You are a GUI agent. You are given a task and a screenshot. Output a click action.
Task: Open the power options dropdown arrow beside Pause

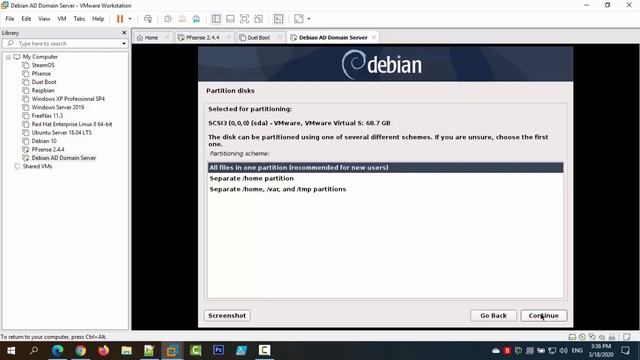coord(130,19)
